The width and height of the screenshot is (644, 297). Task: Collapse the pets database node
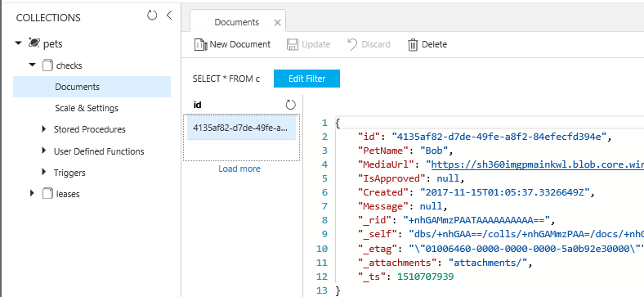(x=18, y=43)
